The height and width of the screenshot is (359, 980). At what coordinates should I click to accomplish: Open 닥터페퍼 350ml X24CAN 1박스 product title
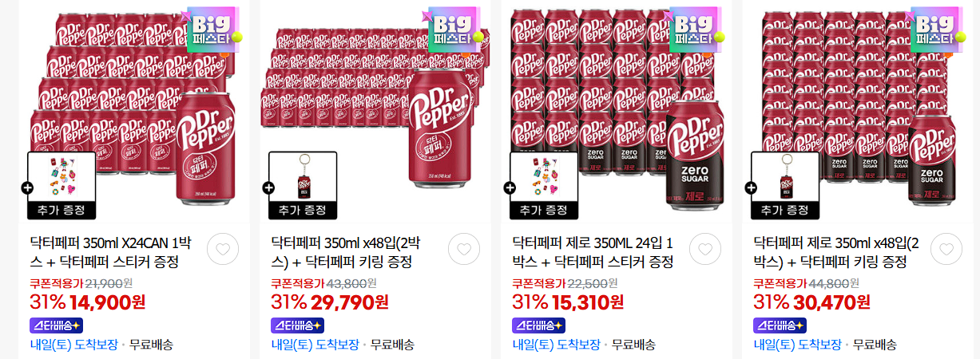111,252
